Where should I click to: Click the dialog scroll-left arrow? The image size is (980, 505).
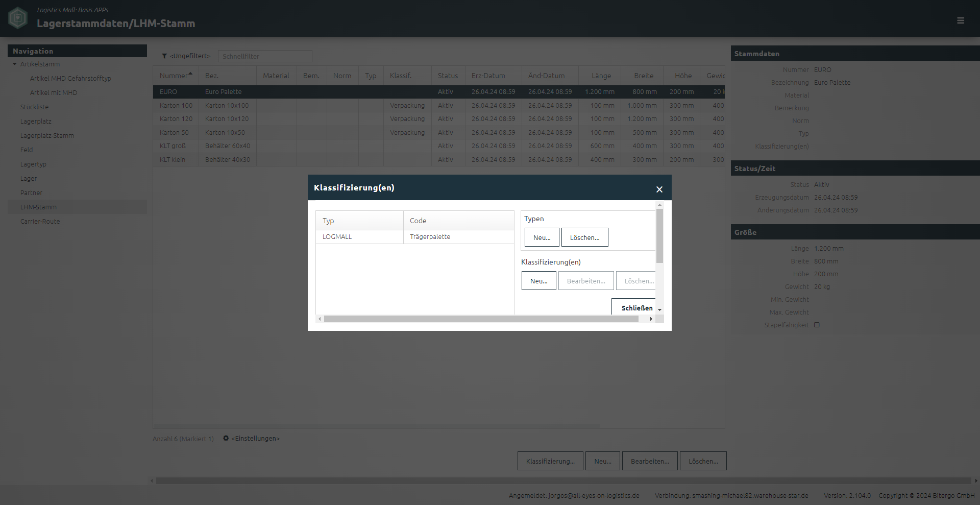tap(320, 319)
